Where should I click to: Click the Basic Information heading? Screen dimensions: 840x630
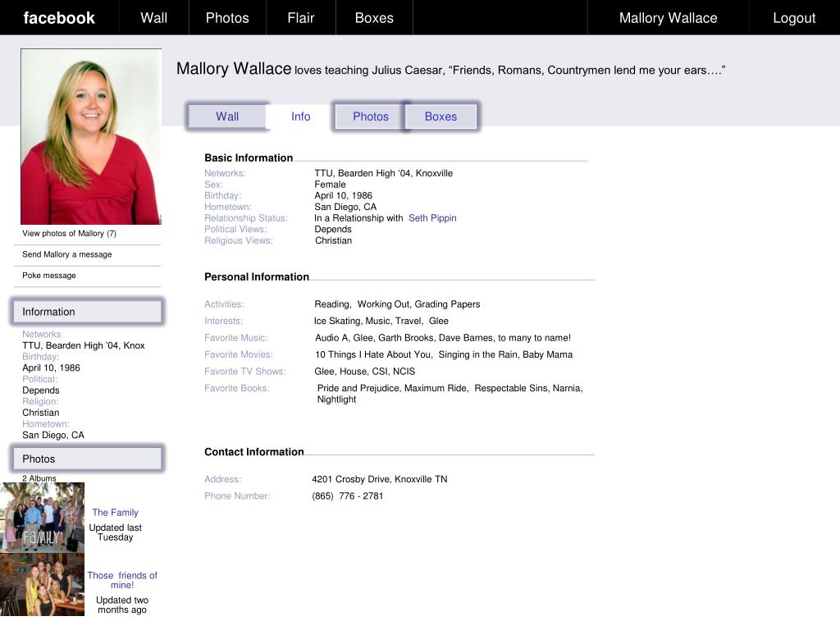[249, 158]
